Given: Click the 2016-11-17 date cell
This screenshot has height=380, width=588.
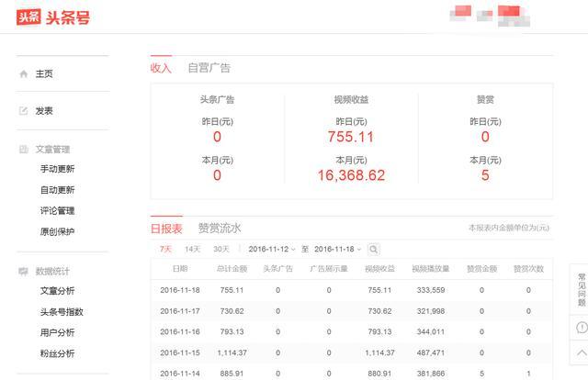Looking at the screenshot, I should click(x=180, y=311).
